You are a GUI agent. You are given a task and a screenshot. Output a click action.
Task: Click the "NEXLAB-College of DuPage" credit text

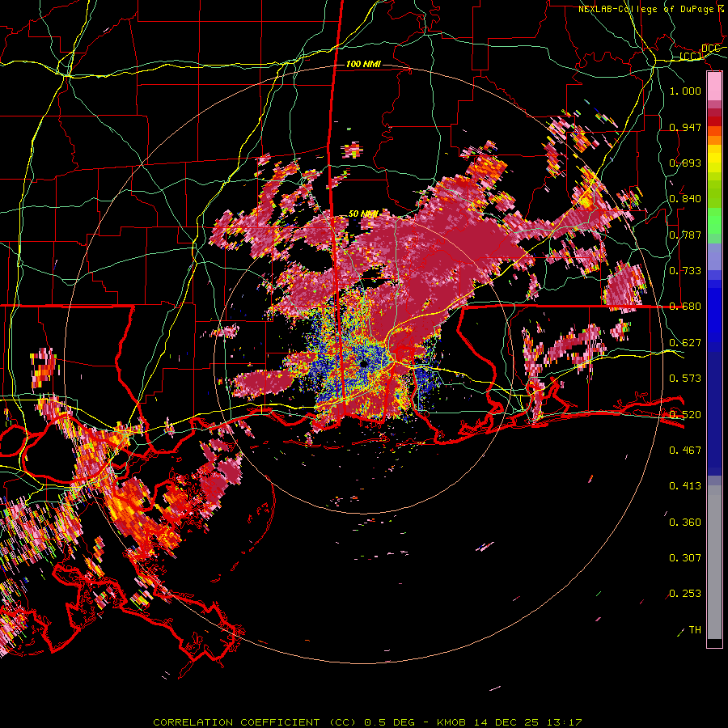point(645,9)
